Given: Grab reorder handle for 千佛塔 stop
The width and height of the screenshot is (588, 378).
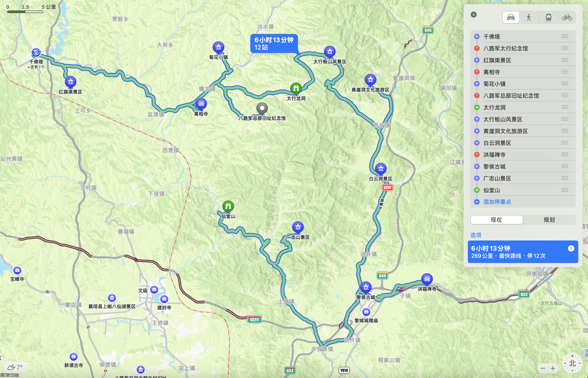Looking at the screenshot, I should coord(564,36).
